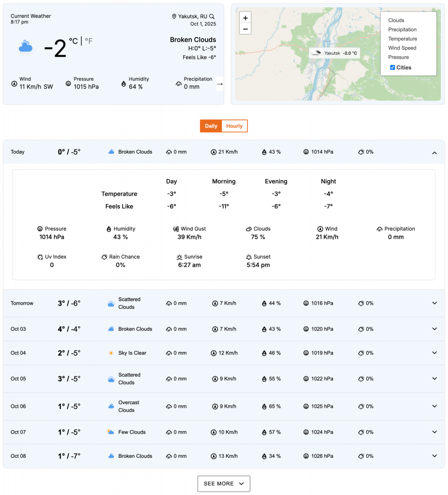
Task: Click the map zoom in plus button
Action: point(246,18)
